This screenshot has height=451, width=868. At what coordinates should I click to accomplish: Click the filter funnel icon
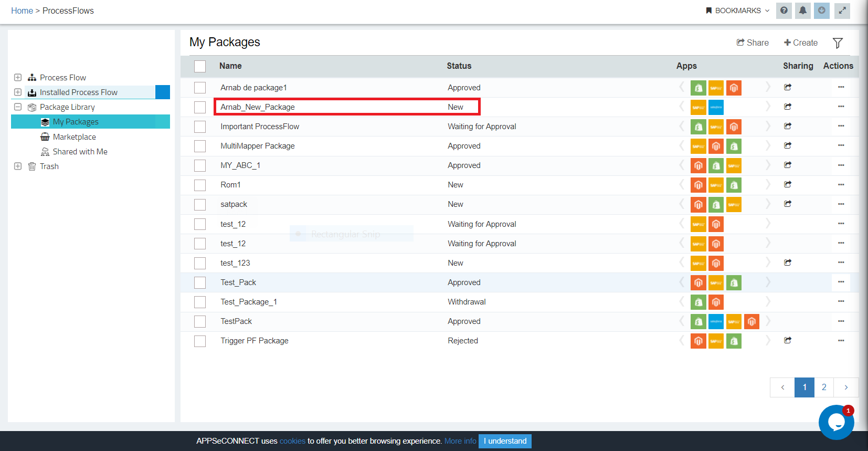(x=838, y=43)
